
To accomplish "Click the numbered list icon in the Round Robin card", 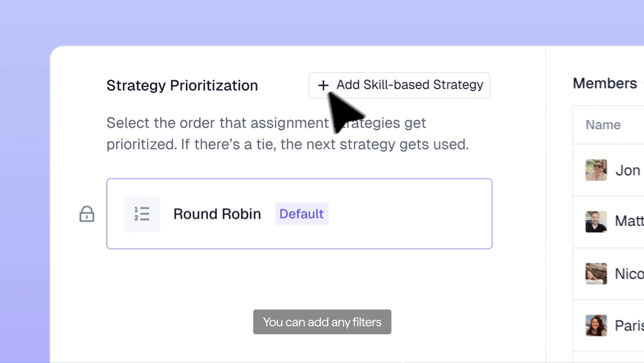I will 142,214.
